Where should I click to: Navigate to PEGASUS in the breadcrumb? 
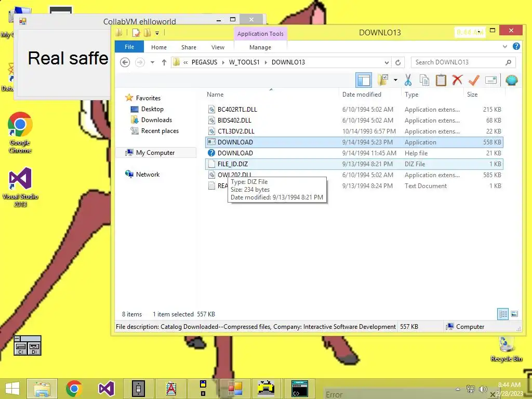tap(204, 62)
